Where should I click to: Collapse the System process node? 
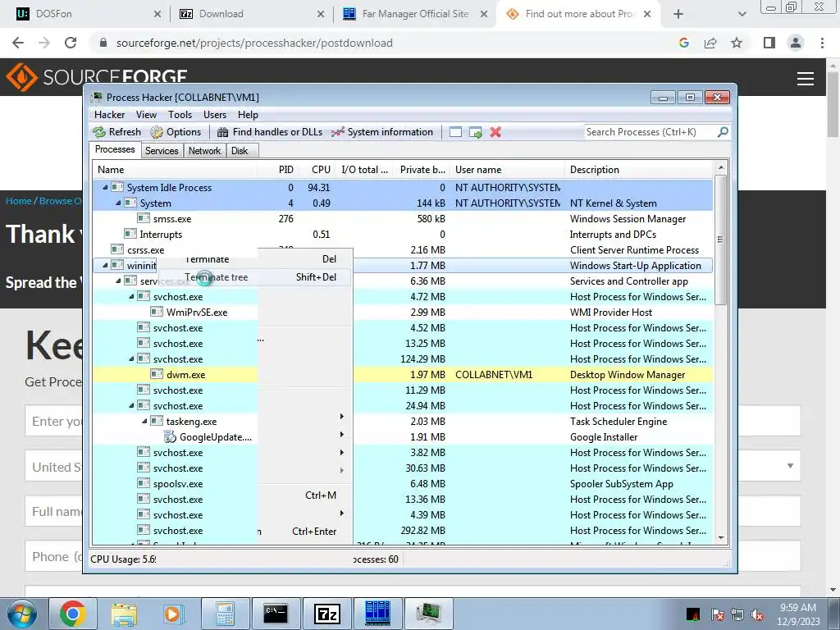click(x=118, y=203)
